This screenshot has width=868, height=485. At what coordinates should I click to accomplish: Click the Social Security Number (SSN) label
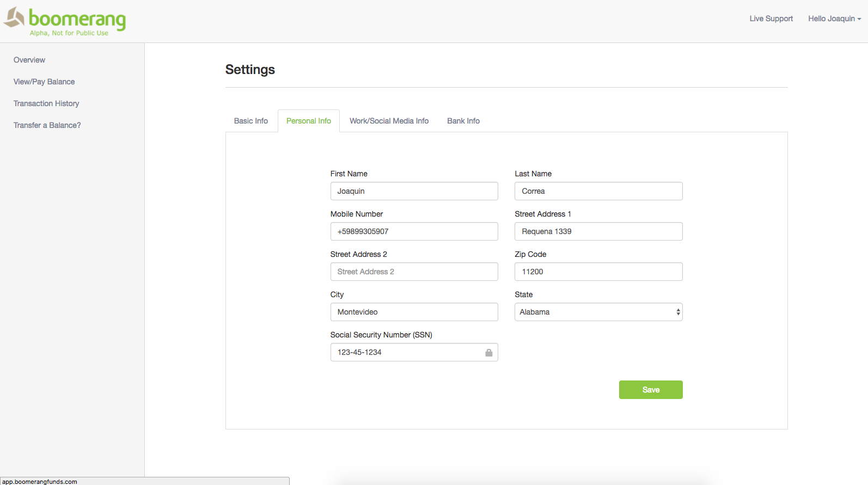pyautogui.click(x=381, y=335)
